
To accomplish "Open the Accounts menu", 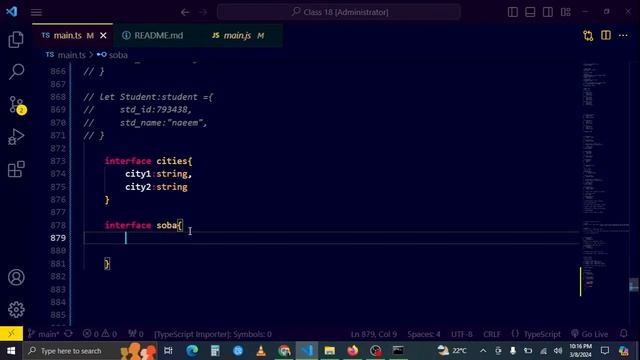I will tap(16, 278).
